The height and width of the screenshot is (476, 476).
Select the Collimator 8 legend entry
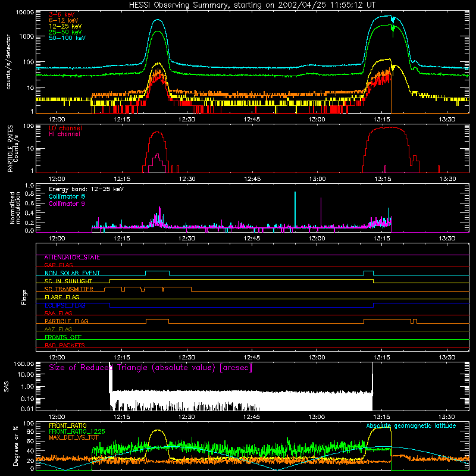[x=67, y=196]
